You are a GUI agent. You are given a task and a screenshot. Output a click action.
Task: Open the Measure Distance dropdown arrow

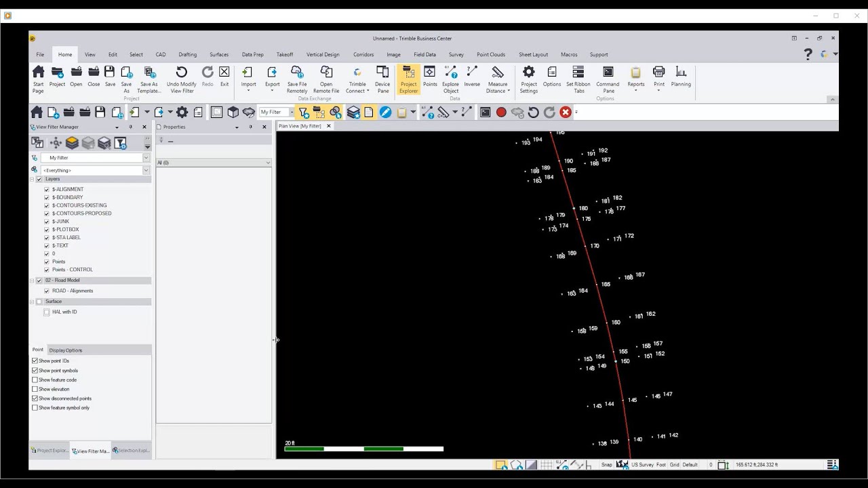point(509,91)
